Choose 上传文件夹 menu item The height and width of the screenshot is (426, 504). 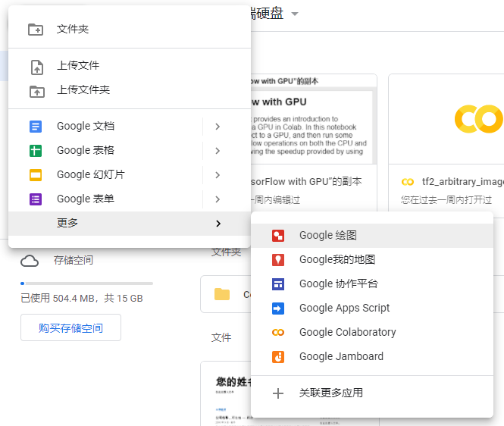130,89
